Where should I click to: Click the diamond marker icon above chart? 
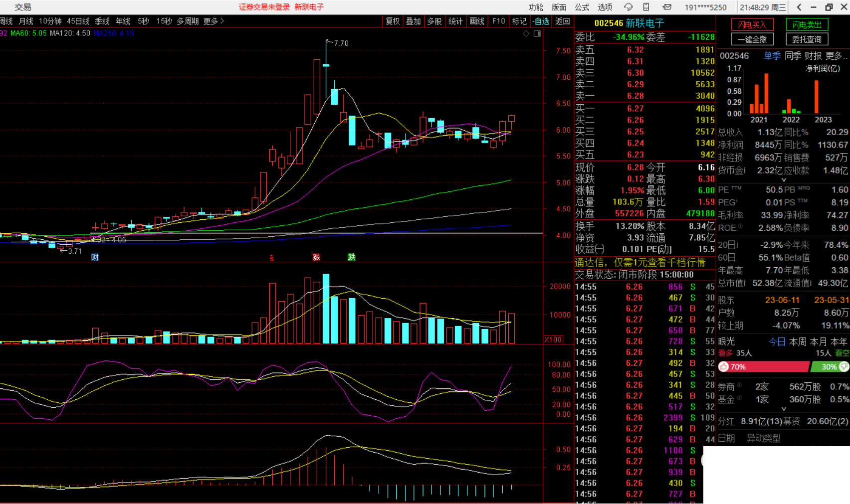tap(526, 33)
